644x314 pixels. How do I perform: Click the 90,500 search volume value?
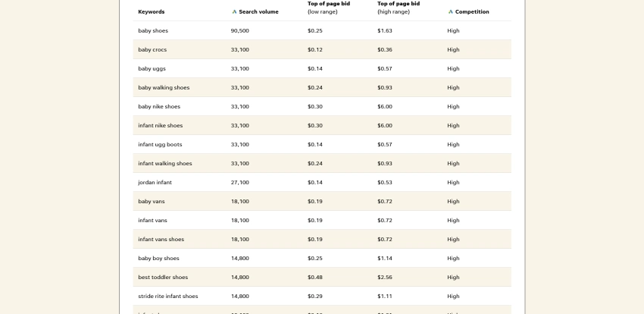coord(240,31)
